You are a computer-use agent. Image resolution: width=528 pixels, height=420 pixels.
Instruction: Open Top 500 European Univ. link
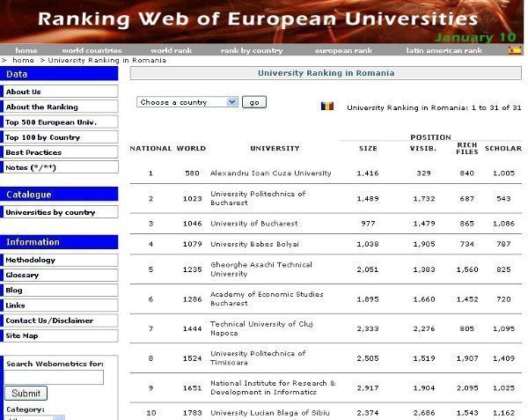[61, 122]
